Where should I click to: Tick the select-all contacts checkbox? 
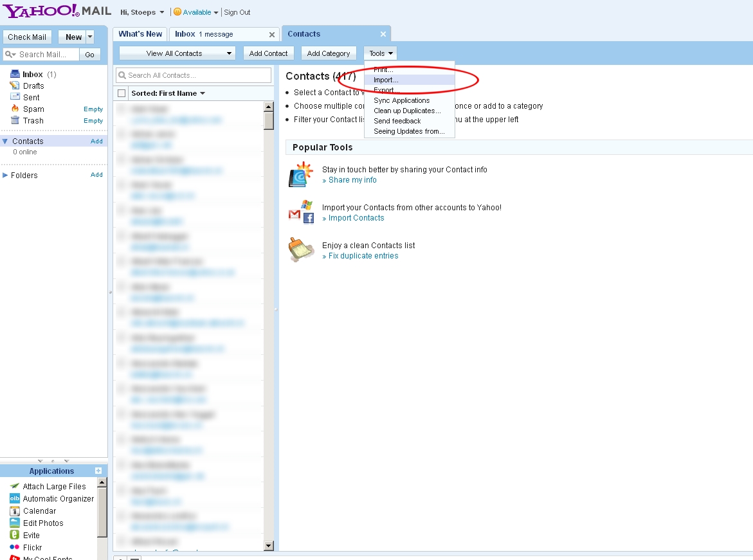pyautogui.click(x=122, y=93)
